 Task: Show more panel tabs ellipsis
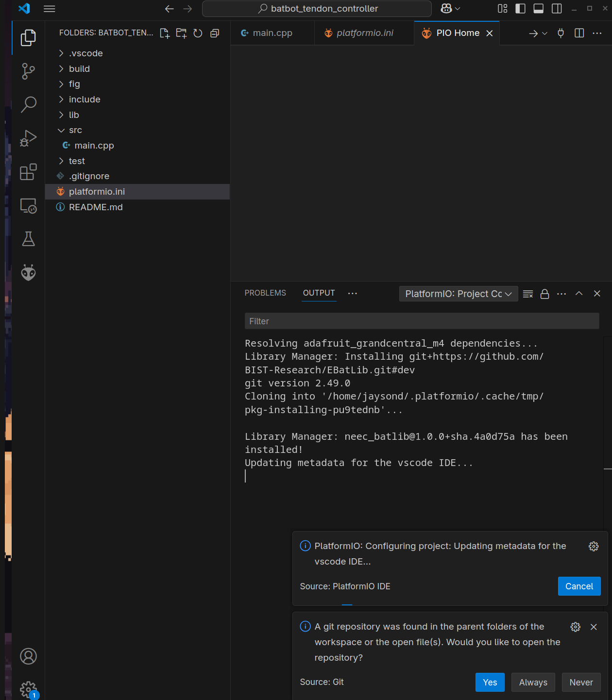[353, 293]
